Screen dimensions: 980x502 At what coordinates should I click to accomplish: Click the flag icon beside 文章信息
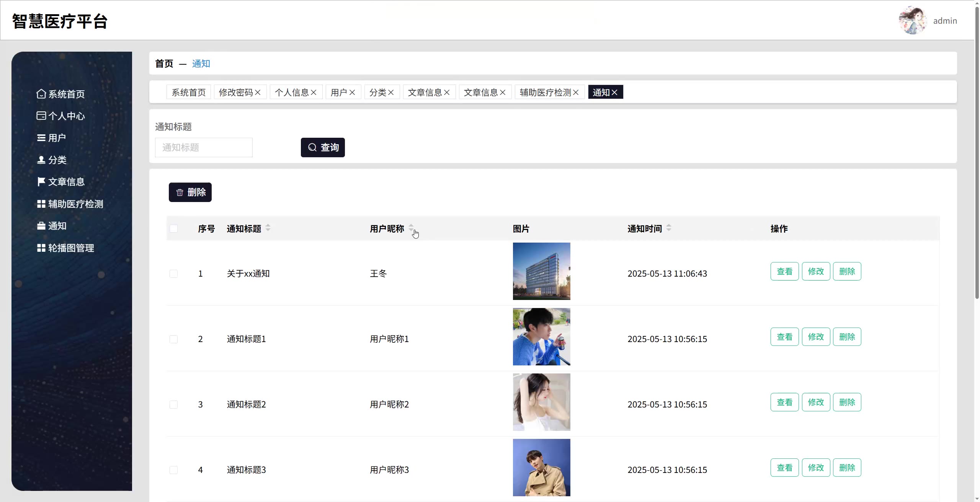[x=41, y=181]
